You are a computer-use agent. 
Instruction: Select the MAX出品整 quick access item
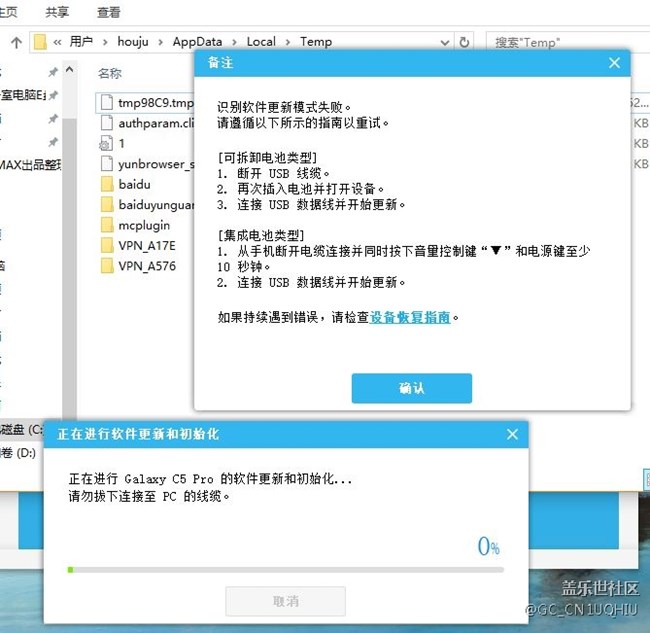tap(30, 165)
